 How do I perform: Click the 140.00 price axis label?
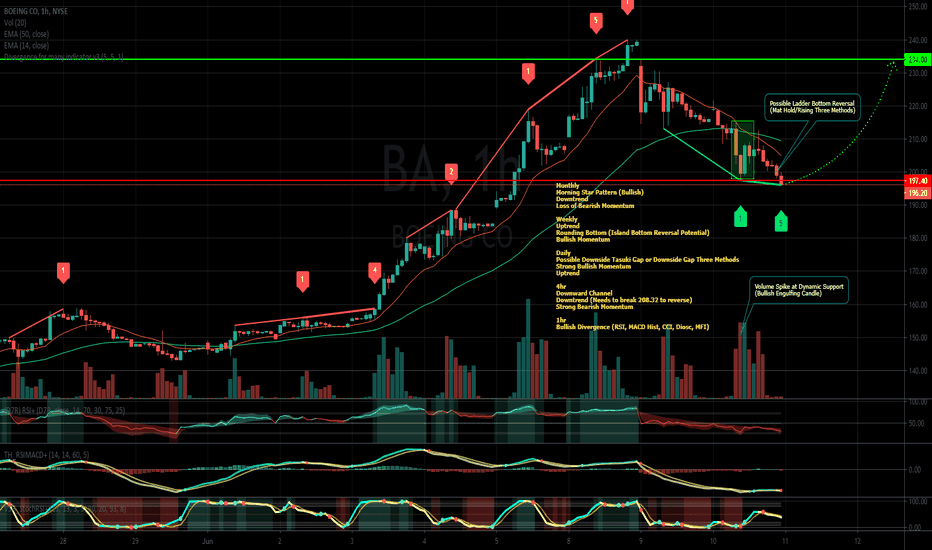pyautogui.click(x=917, y=370)
